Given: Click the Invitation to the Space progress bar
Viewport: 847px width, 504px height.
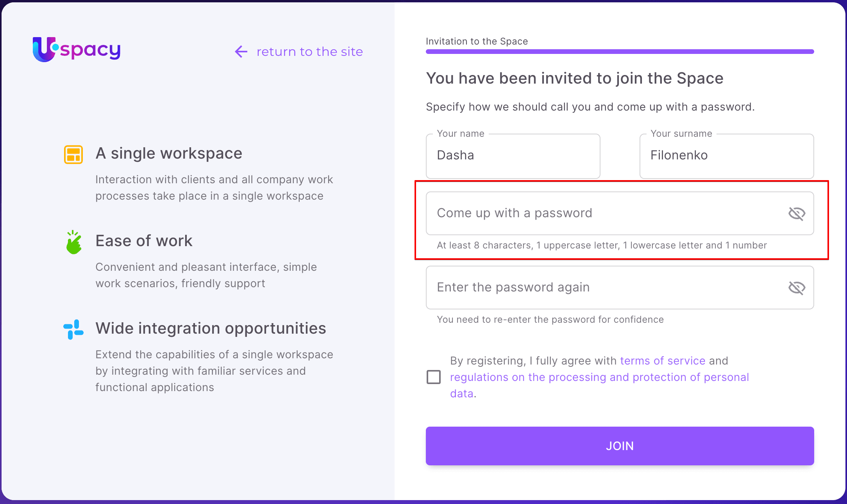Looking at the screenshot, I should (620, 52).
